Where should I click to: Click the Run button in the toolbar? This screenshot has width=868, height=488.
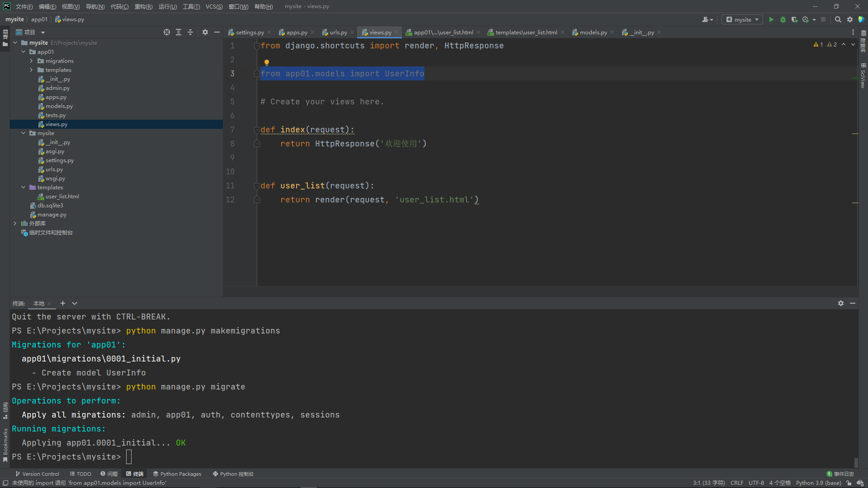pos(771,19)
